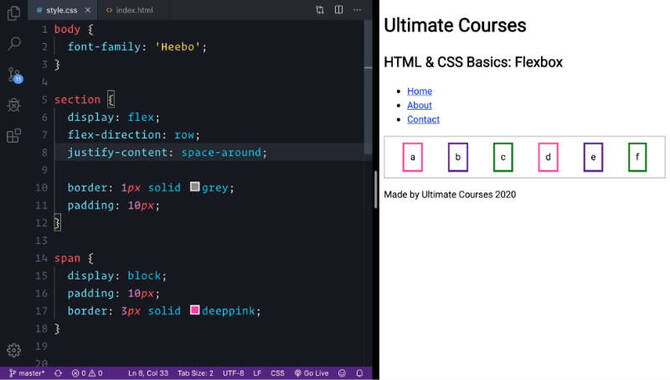Open the Run and Debug bug icon

click(x=14, y=105)
